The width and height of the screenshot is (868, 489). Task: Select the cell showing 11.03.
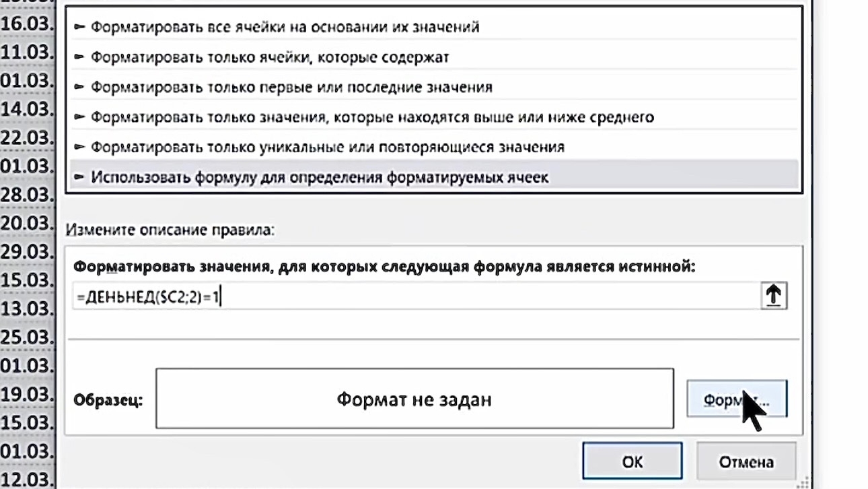[x=27, y=51]
